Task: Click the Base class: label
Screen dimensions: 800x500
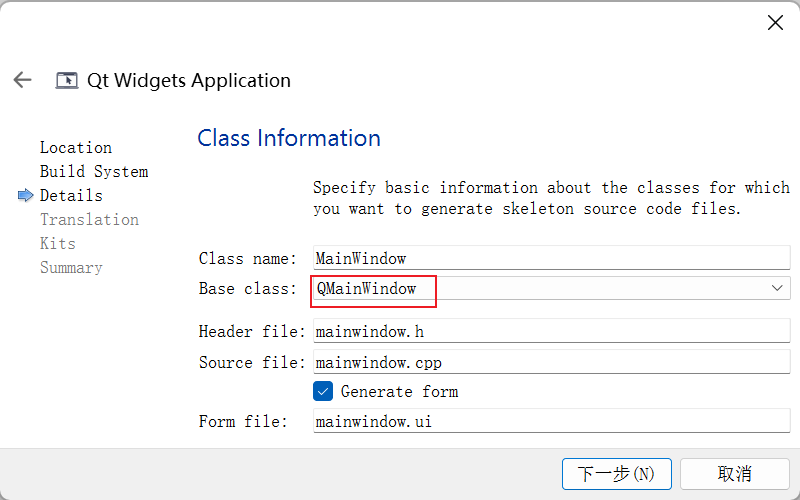Action: pos(247,289)
